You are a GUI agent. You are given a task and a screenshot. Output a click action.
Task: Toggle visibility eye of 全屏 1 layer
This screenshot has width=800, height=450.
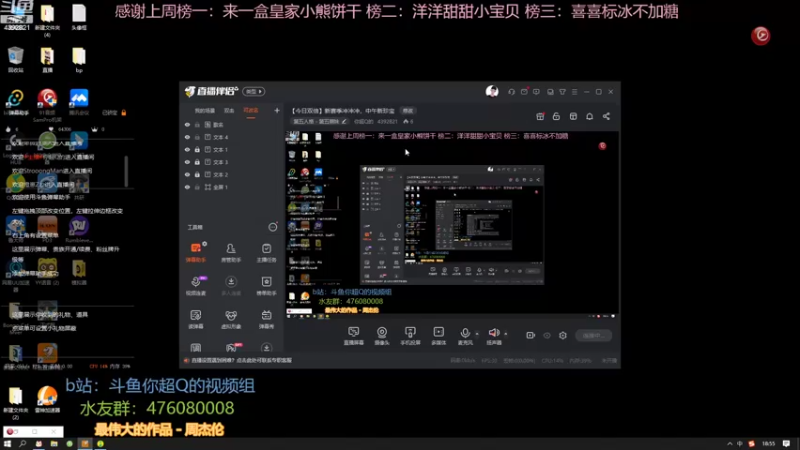pos(187,187)
